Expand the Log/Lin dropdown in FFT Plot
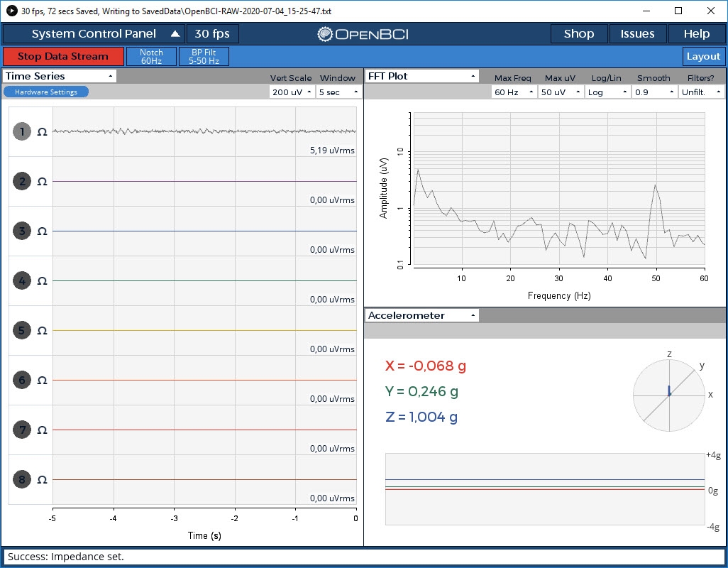The width and height of the screenshot is (728, 568). (607, 92)
